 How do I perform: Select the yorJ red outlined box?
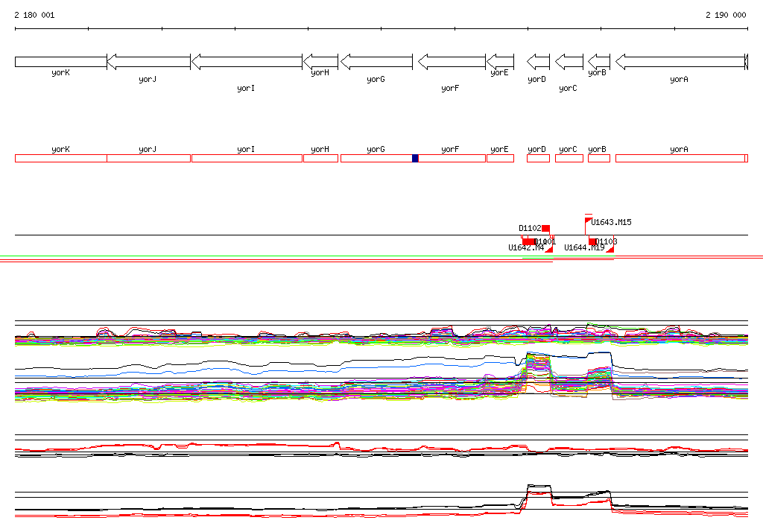point(148,158)
